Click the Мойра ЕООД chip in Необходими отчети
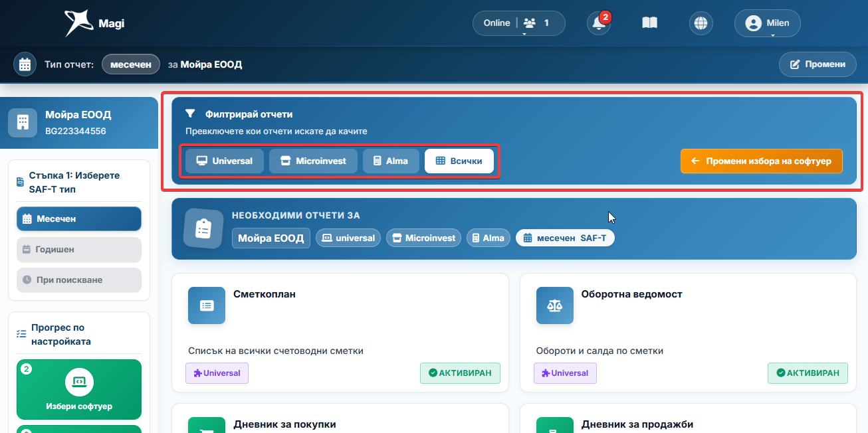The height and width of the screenshot is (433, 868). click(271, 238)
